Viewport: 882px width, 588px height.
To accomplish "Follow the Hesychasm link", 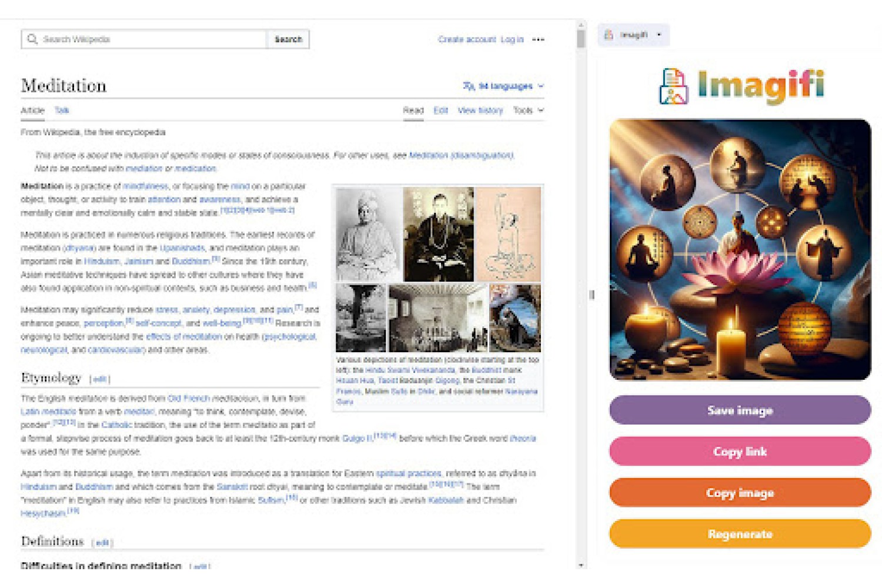I will click(x=43, y=513).
